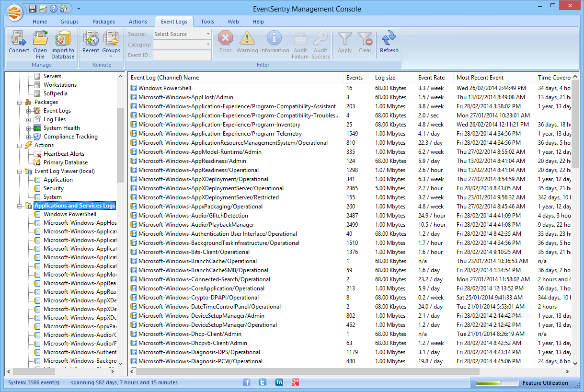The image size is (584, 392).
Task: Click Import to Database ribbon button
Action: (x=63, y=45)
